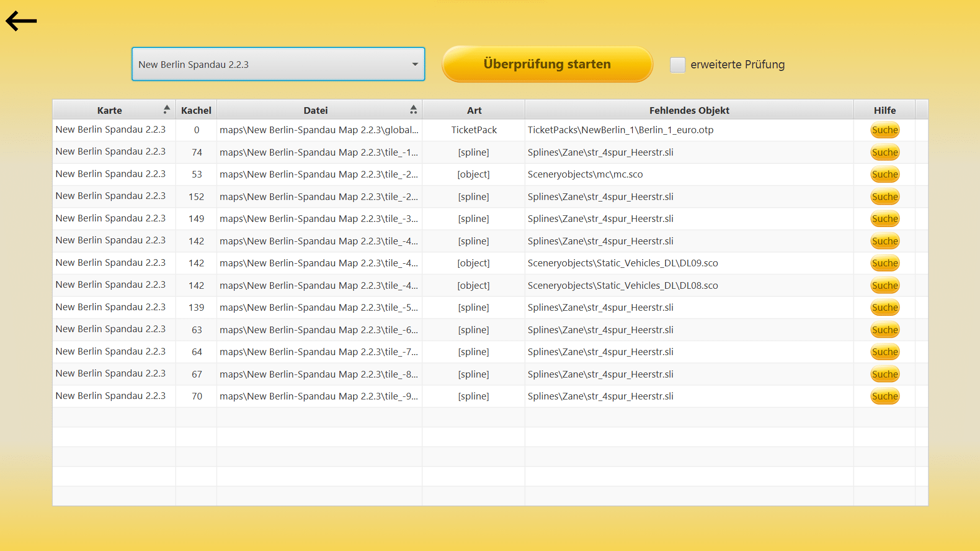
Task: Select the Kachel column header
Action: coord(196,110)
